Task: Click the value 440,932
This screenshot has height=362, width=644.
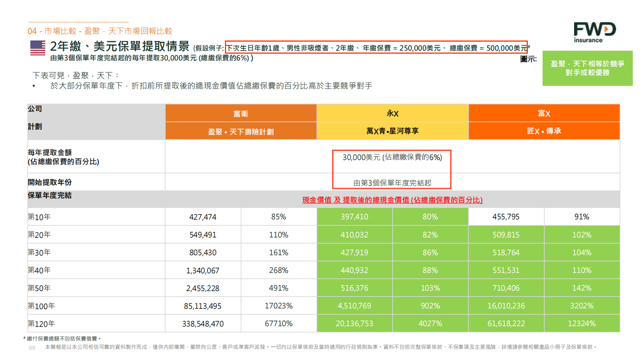Action: [x=354, y=270]
